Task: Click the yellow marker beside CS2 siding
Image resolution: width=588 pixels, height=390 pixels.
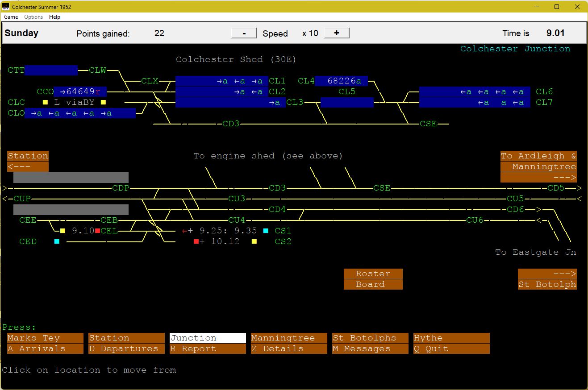Action: pyautogui.click(x=254, y=241)
